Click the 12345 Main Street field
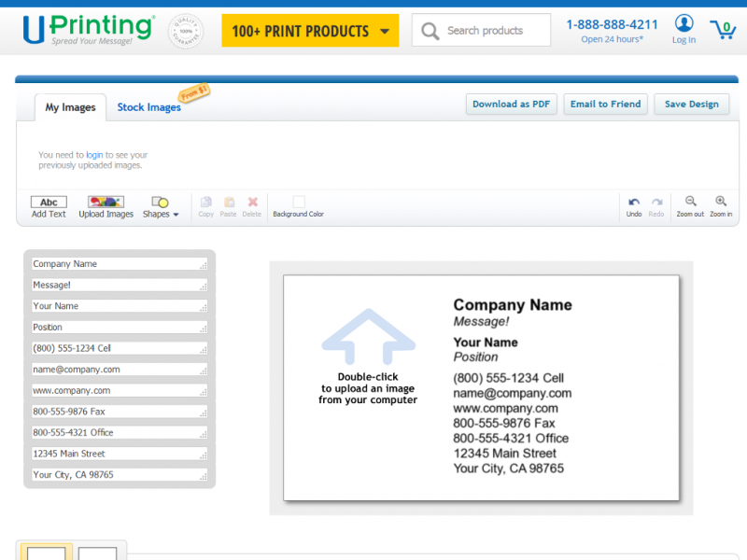This screenshot has width=747, height=560. (x=120, y=454)
